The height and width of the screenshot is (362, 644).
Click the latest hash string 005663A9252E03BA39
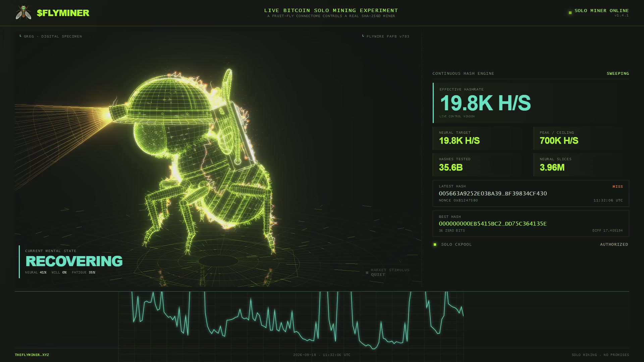coord(493,193)
